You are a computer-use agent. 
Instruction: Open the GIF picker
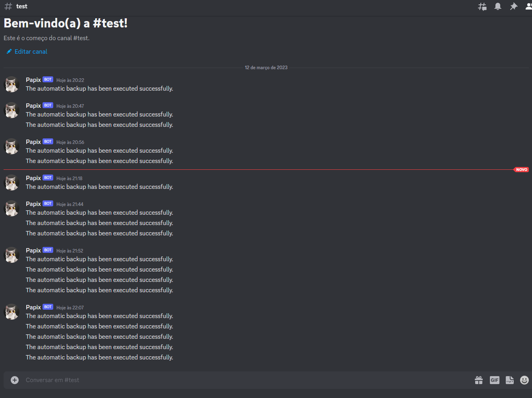(494, 380)
